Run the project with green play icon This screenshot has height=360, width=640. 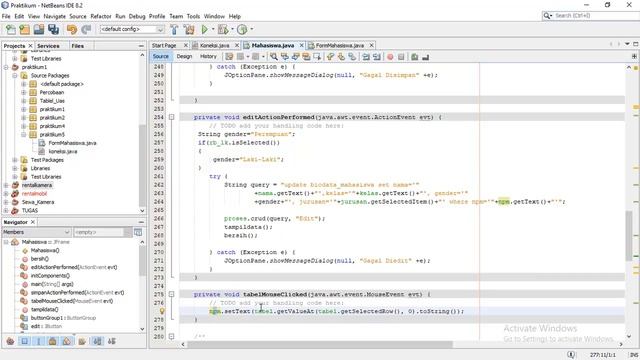coord(204,29)
